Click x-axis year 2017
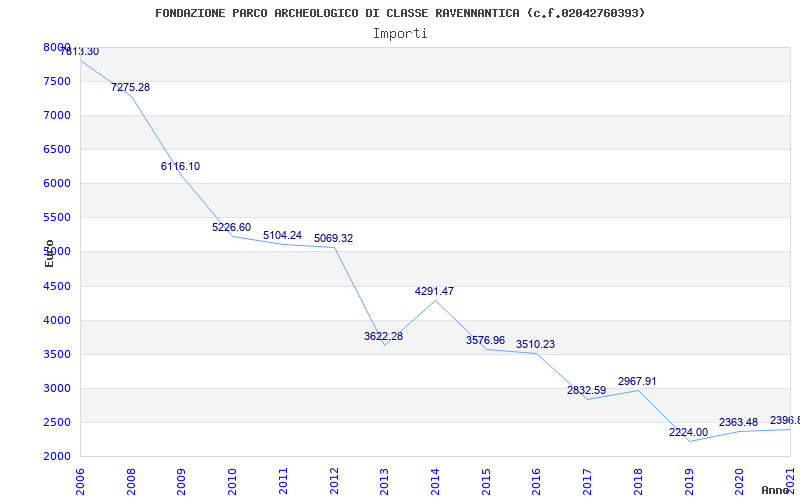Screen dimensions: 800x500 click(587, 482)
